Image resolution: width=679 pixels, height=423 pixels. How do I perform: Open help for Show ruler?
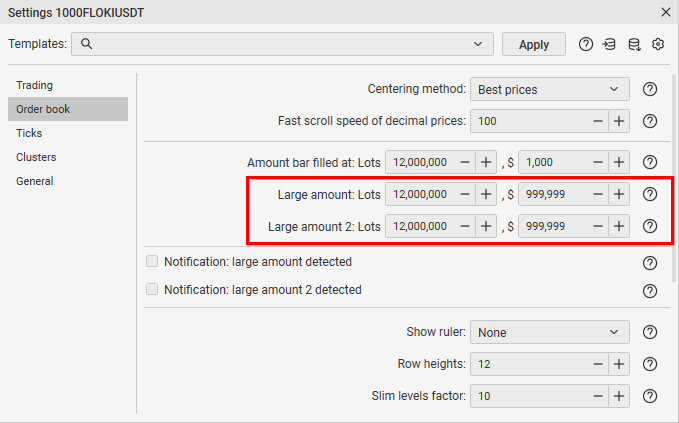650,332
